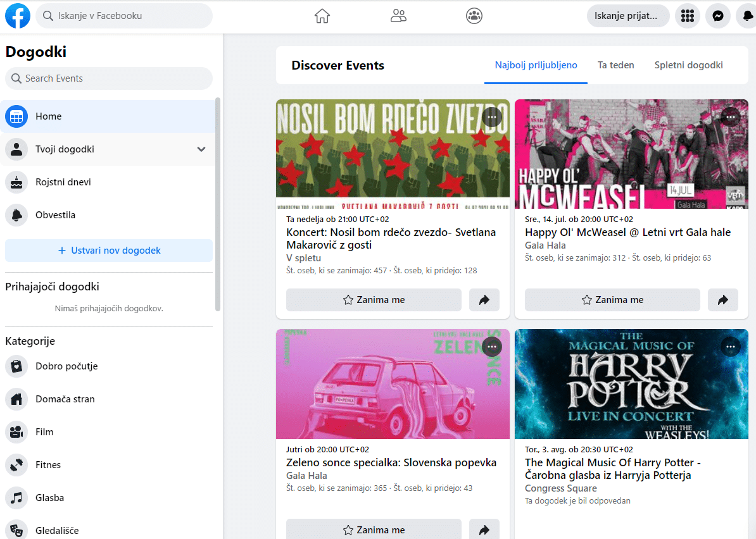Image resolution: width=756 pixels, height=539 pixels.
Task: Open more options on Nosil bom rdečo zvezdo card
Action: (492, 117)
